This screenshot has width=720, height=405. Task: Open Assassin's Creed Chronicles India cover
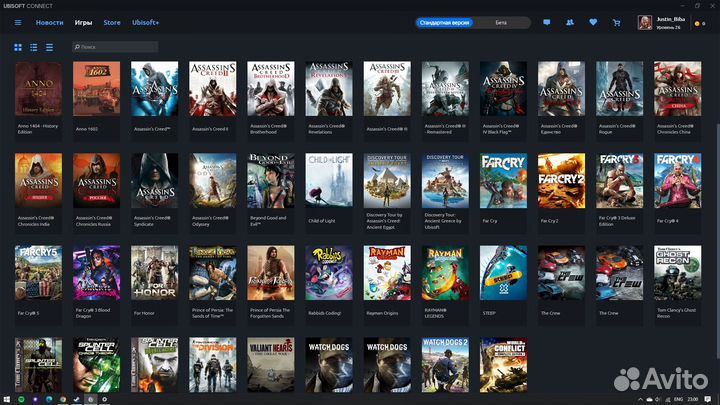pos(39,180)
